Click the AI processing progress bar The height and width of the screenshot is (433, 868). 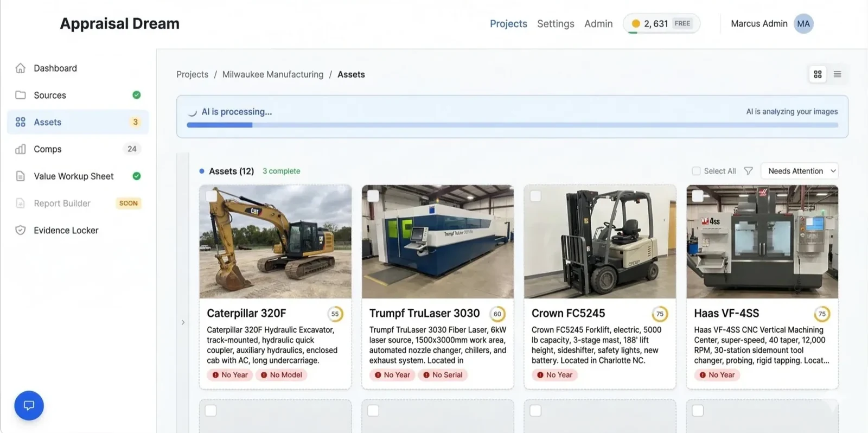point(512,125)
